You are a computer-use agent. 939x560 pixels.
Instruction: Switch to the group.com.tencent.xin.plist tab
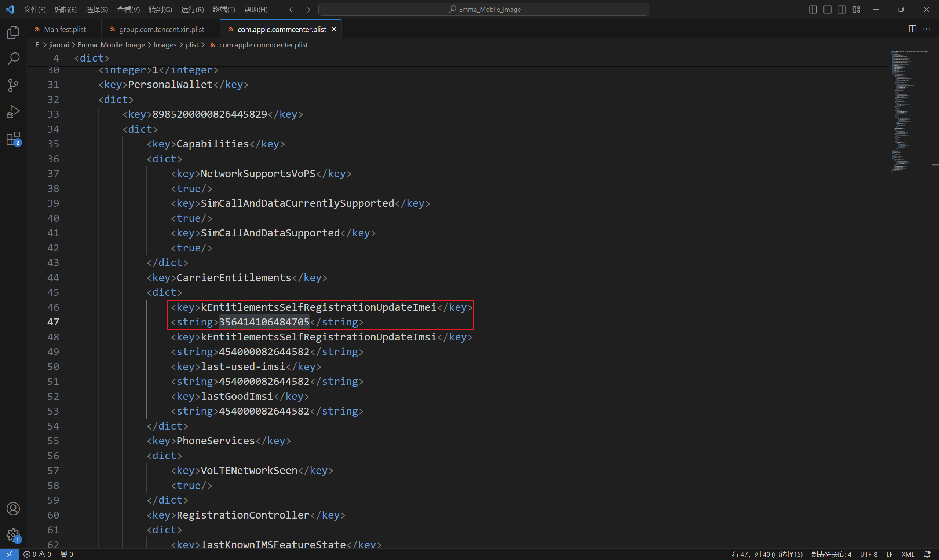click(x=162, y=29)
